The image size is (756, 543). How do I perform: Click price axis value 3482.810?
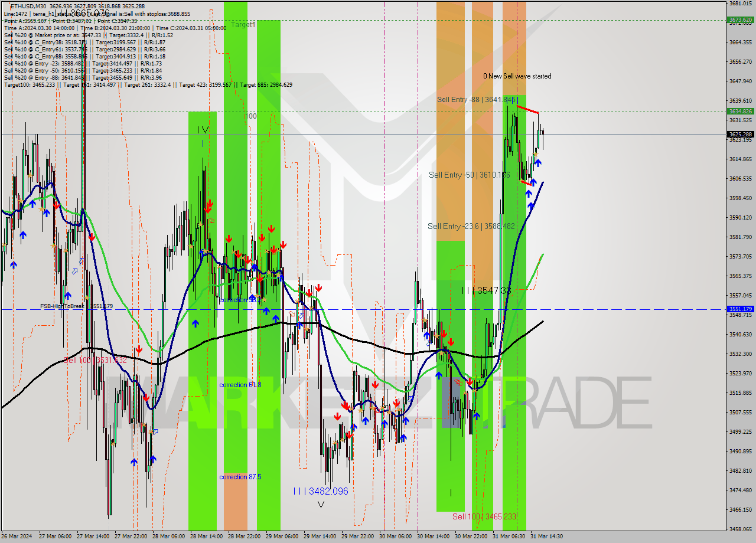pyautogui.click(x=741, y=470)
